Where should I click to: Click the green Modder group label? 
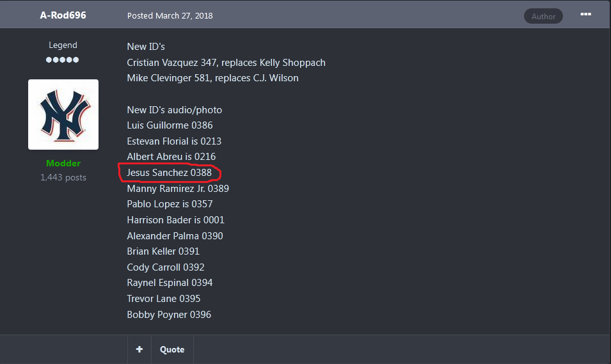tap(63, 163)
